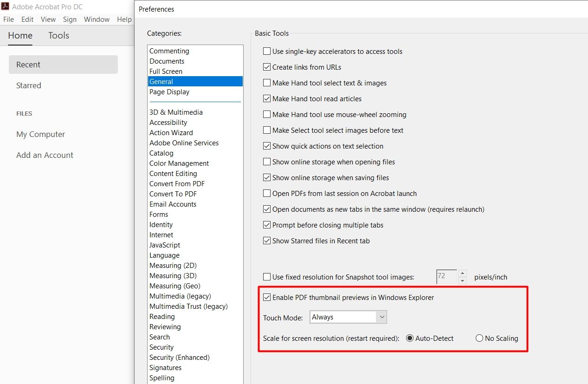Viewport: 588px width, 384px height.
Task: Uncheck Create links from URLs
Action: [x=267, y=67]
